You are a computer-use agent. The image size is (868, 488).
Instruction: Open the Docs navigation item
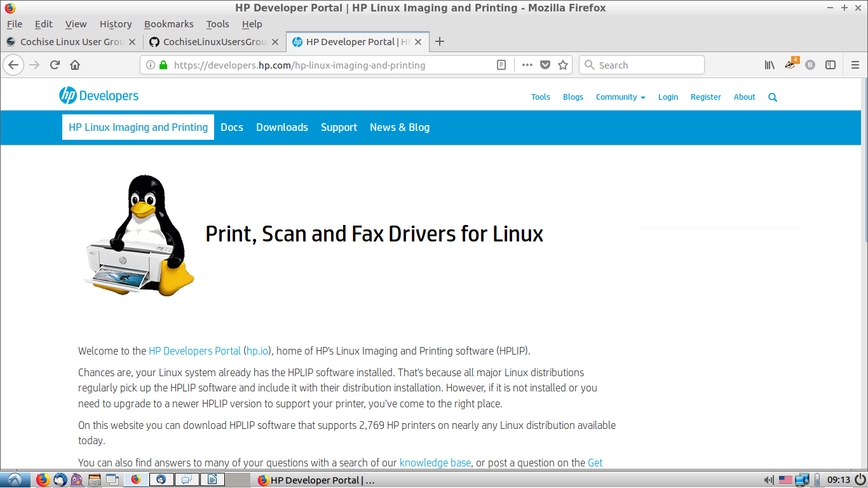(x=232, y=127)
